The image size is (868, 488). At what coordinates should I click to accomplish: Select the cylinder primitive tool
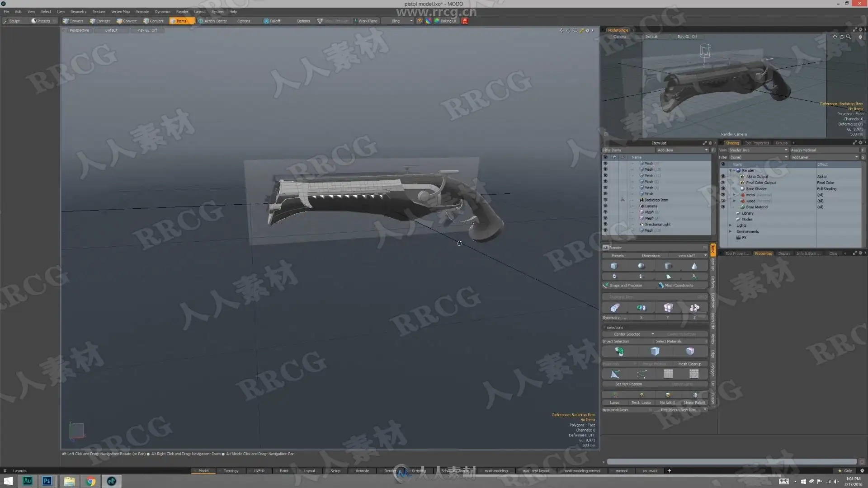(668, 266)
